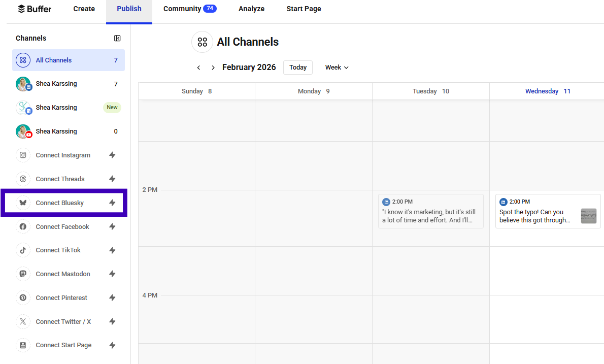Open the Analyze section
The height and width of the screenshot is (364, 604).
[x=251, y=9]
